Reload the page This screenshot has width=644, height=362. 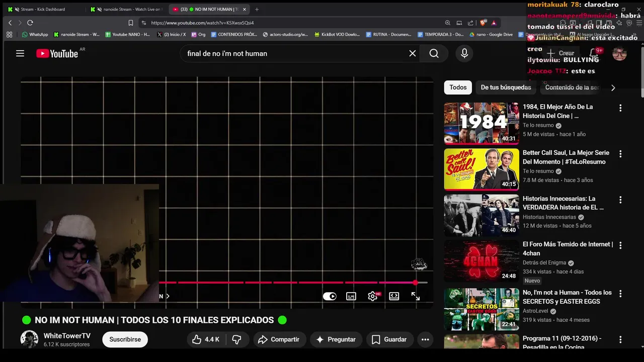[x=30, y=23]
